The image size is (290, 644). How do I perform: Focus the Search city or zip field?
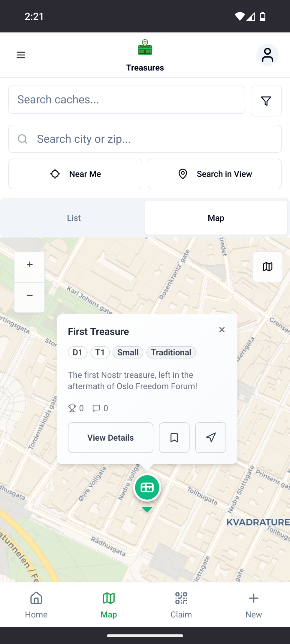point(145,139)
